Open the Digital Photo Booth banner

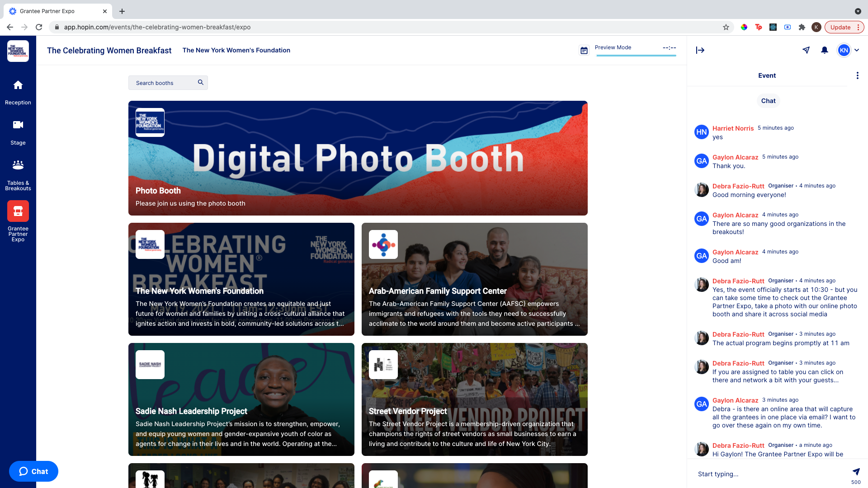click(358, 158)
